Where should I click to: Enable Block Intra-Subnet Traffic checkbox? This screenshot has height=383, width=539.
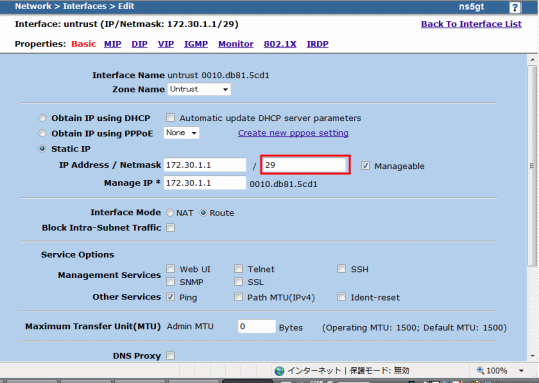point(170,228)
